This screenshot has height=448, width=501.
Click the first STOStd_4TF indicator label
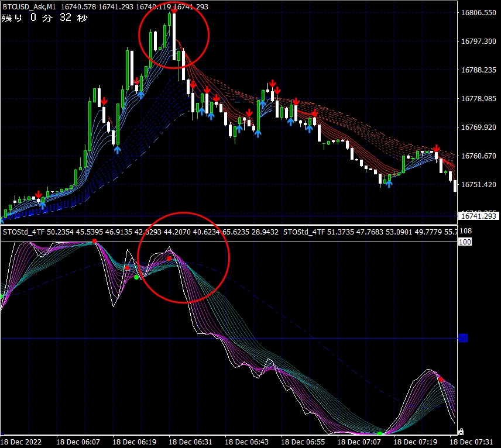pos(23,232)
